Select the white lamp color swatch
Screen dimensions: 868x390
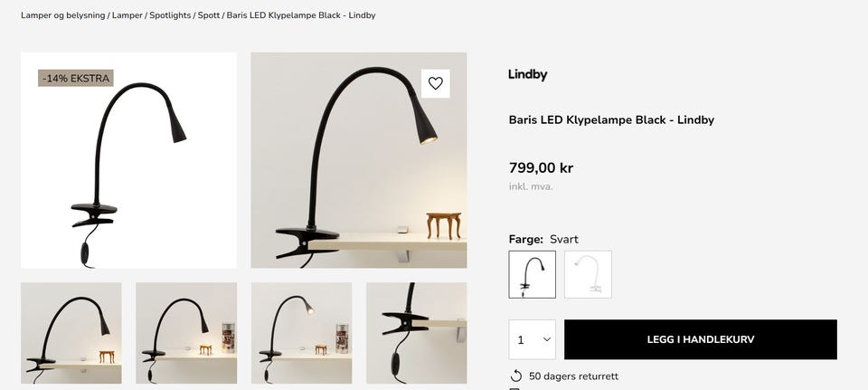point(588,274)
